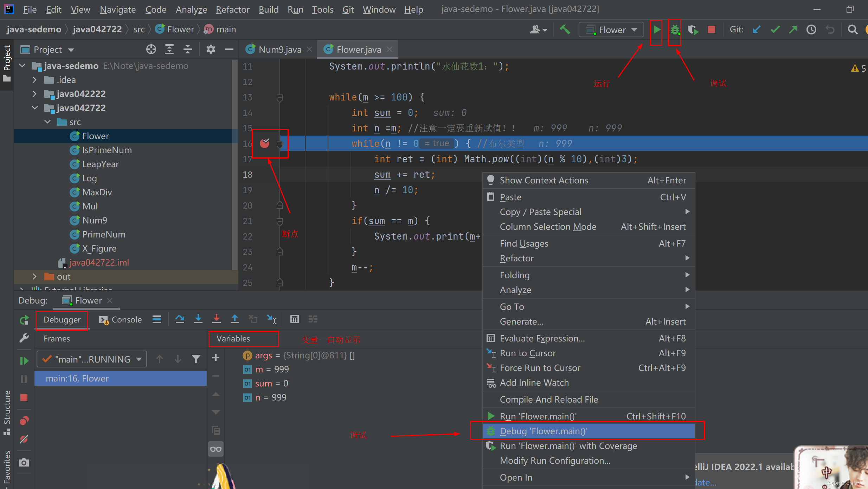Click Mute Breakpoints icon in debug sidebar

(x=24, y=439)
